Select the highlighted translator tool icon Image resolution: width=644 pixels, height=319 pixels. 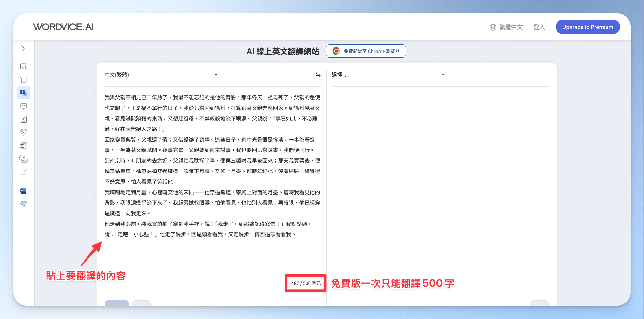[24, 93]
